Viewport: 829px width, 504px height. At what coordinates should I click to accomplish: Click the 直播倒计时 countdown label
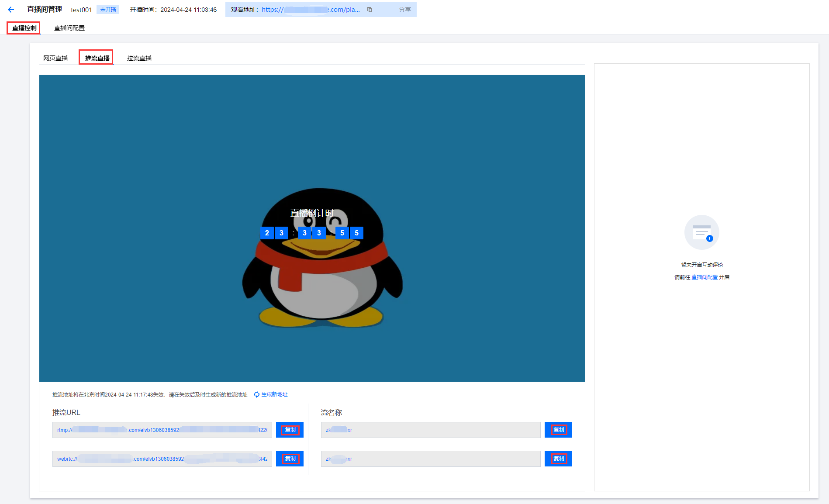pyautogui.click(x=312, y=213)
